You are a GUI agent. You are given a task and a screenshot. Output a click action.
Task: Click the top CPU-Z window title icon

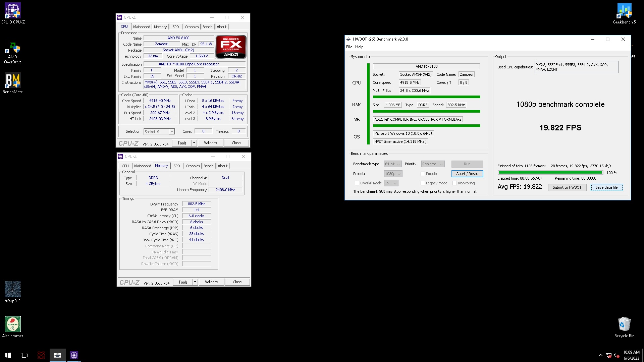120,17
